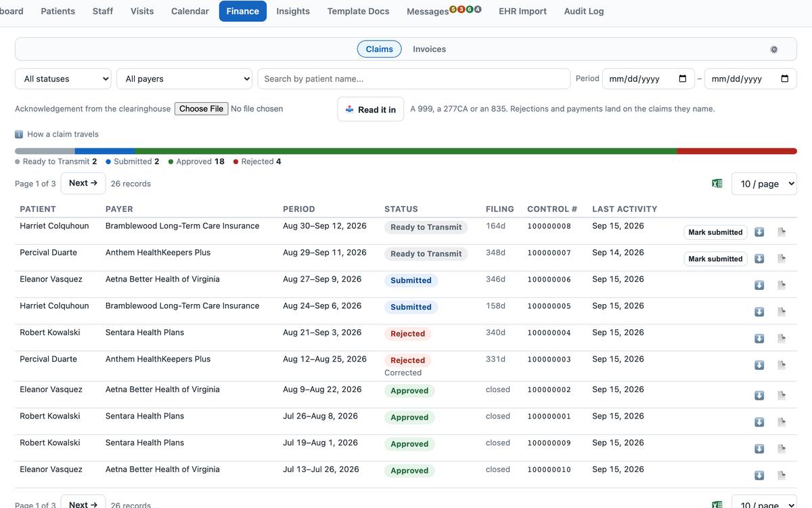Open the All payers filter dropdown
Viewport: 812px width, 508px height.
coord(184,79)
